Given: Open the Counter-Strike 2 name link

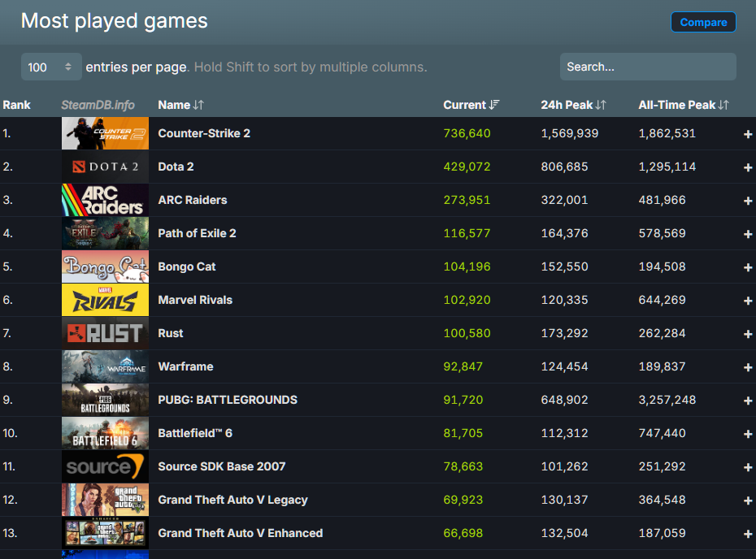Looking at the screenshot, I should click(x=204, y=133).
